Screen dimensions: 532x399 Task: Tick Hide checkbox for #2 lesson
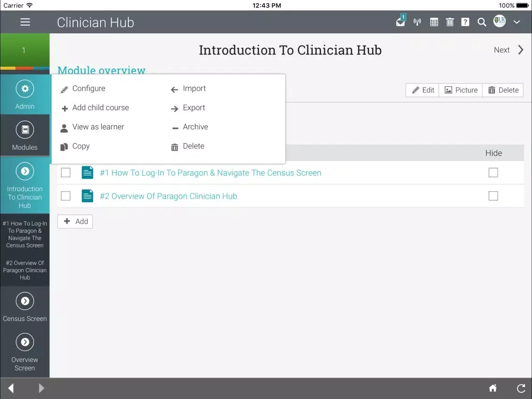[x=493, y=196]
